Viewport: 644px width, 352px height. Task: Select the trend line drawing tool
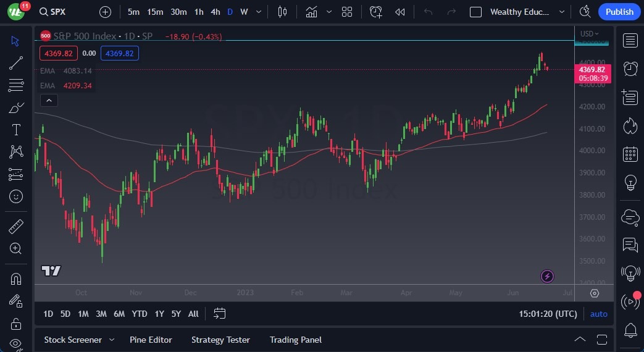click(x=16, y=62)
